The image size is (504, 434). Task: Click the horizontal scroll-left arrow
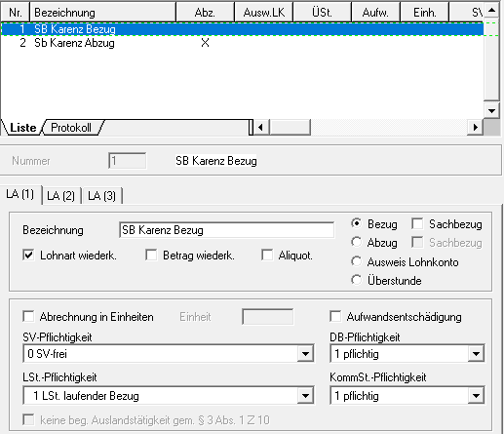[x=260, y=127]
